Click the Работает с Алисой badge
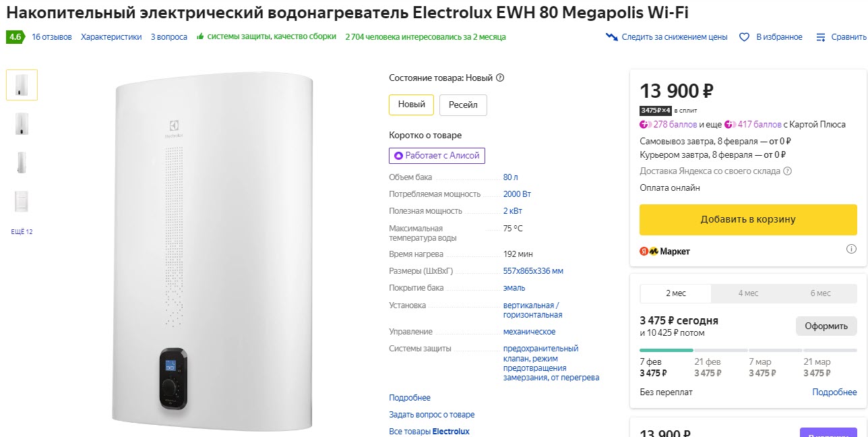Image resolution: width=868 pixels, height=437 pixels. (437, 155)
